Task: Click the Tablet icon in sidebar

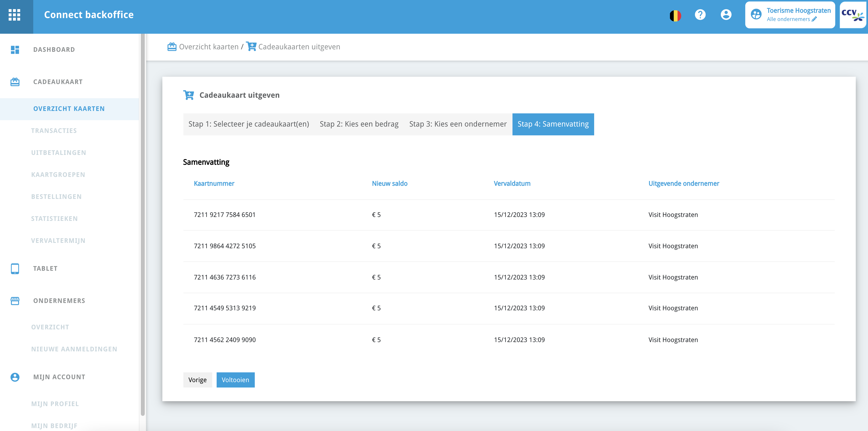Action: 15,268
